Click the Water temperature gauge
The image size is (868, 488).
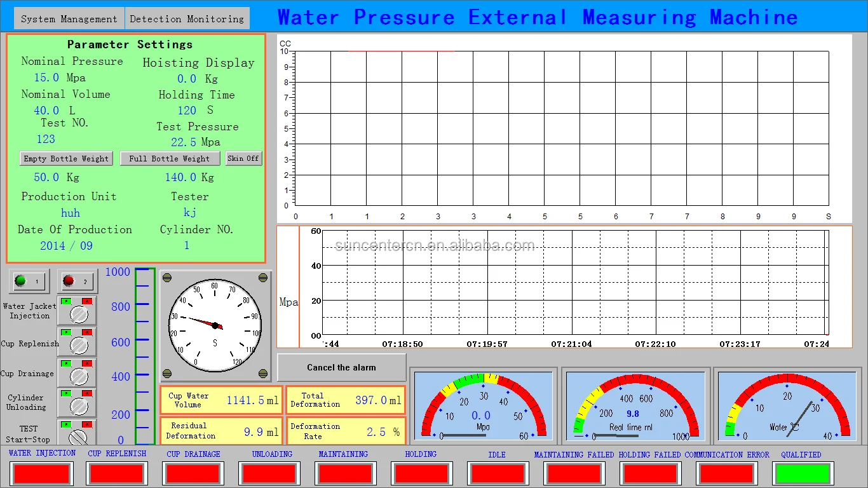[787, 407]
